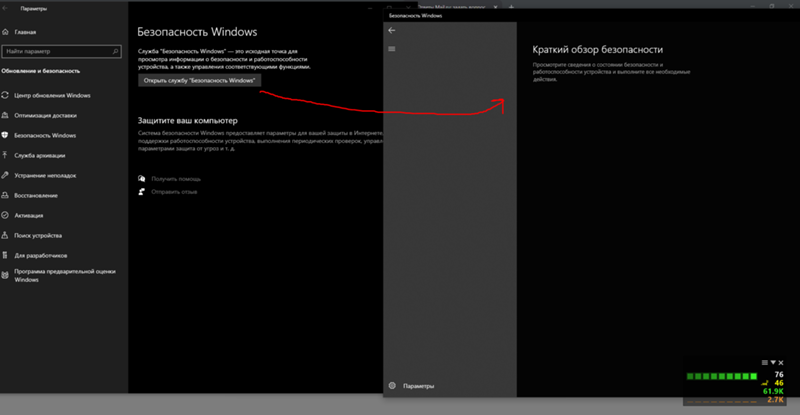Open the hamburger menu in the Безопасность Windows app
Screen dimensions: 800x415
coord(392,49)
